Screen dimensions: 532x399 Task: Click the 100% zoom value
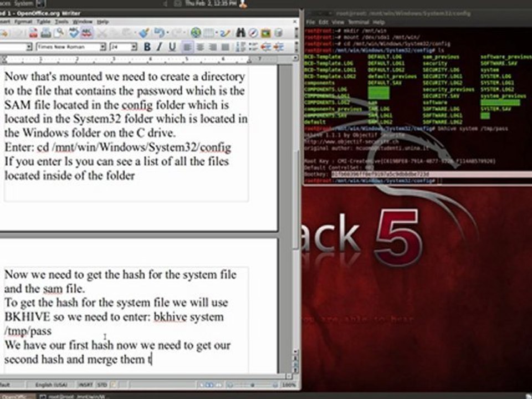tap(289, 385)
